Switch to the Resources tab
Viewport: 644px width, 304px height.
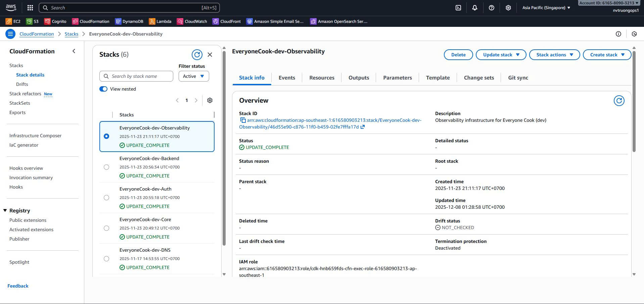[322, 78]
